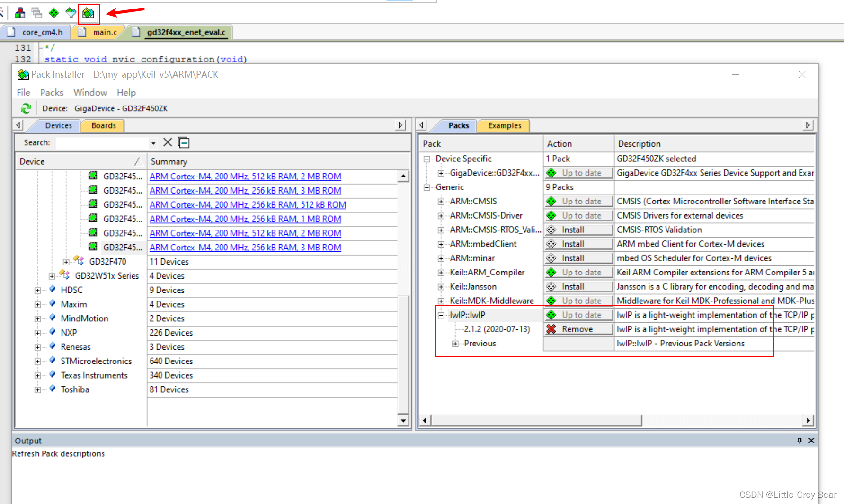
Task: Open the Packs menu
Action: coord(52,92)
